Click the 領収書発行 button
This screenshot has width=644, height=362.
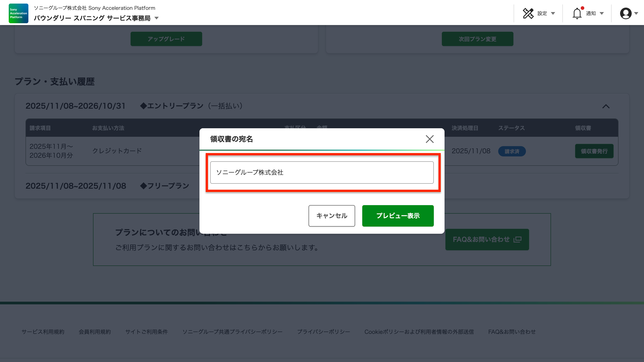pyautogui.click(x=594, y=151)
